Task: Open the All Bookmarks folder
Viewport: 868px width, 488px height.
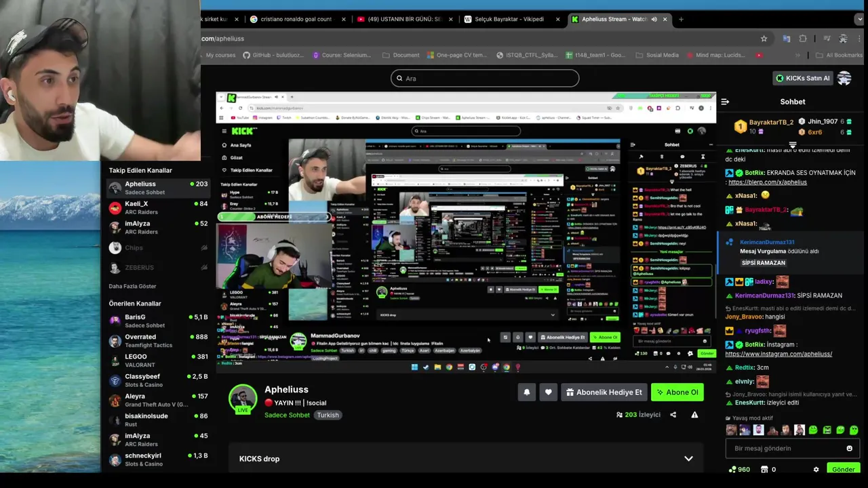Action: coord(839,55)
